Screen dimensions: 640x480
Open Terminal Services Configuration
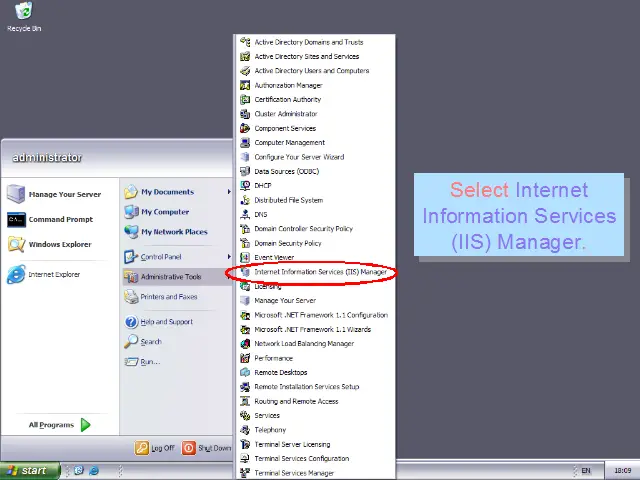pyautogui.click(x=314, y=458)
